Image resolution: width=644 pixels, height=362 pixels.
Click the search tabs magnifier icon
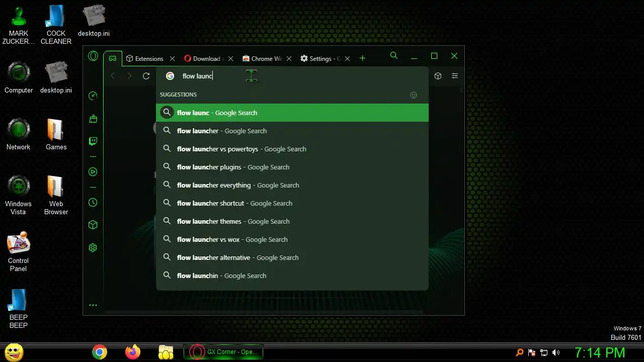click(x=394, y=56)
